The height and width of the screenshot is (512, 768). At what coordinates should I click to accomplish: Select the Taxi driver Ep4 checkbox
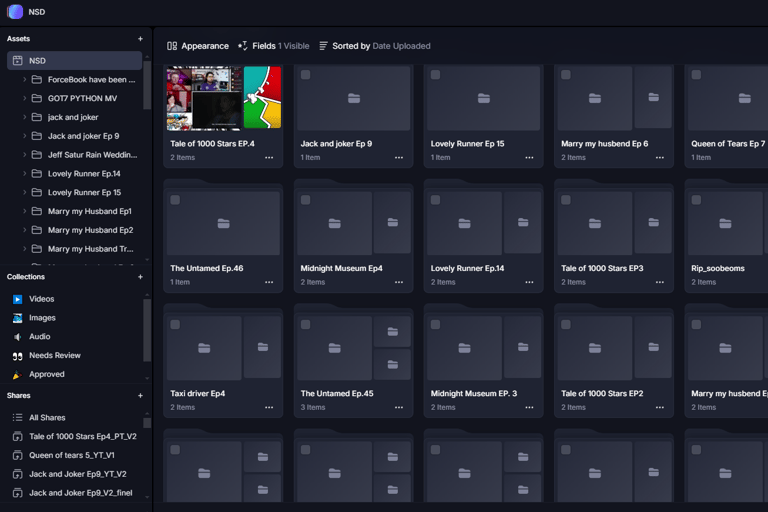175,324
